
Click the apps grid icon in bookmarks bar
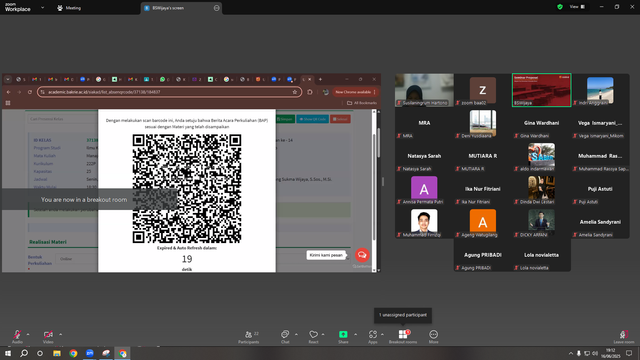pos(8,103)
